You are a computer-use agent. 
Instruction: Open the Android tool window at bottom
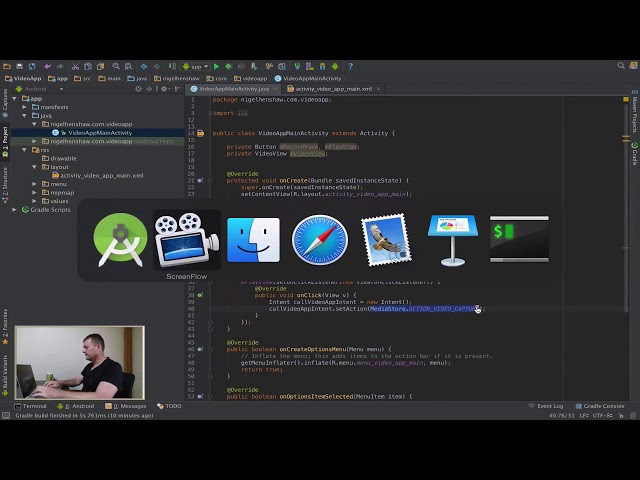click(76, 406)
